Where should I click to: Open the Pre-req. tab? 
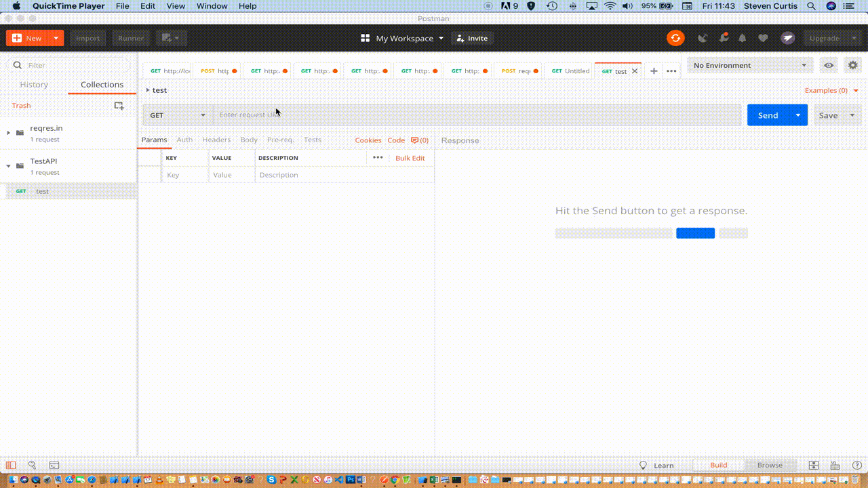280,140
